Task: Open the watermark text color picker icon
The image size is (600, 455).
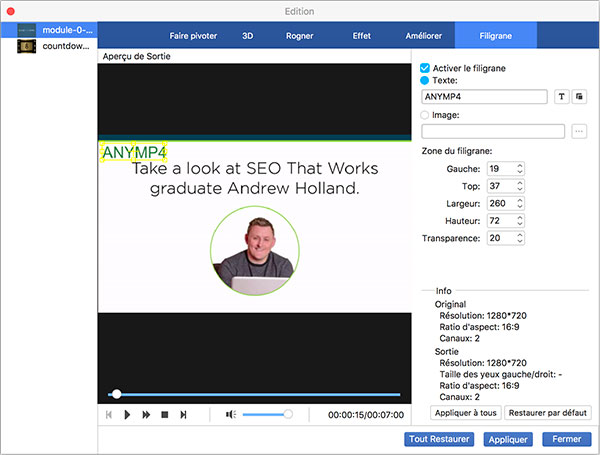Action: click(x=580, y=97)
